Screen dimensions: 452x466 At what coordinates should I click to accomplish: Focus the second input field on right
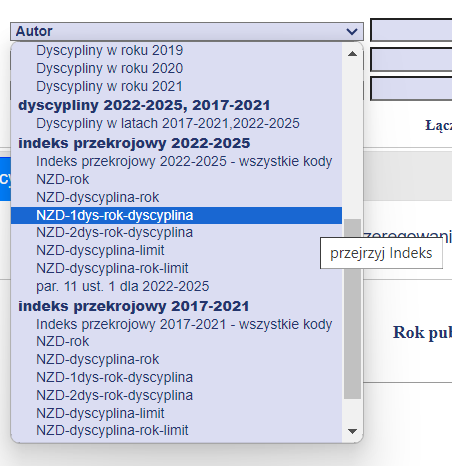[x=411, y=59]
